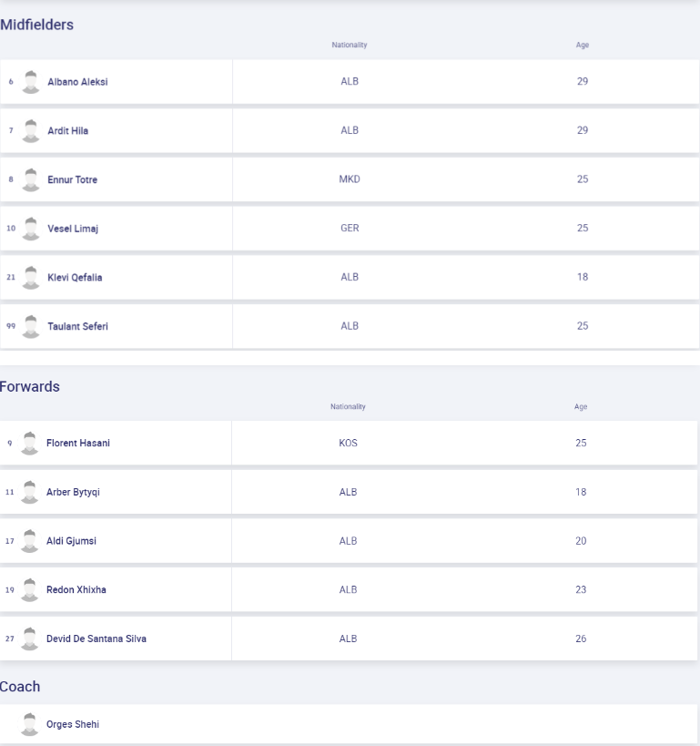This screenshot has width=700, height=746.
Task: Click Taulant Seferi's avatar icon
Action: pyautogui.click(x=31, y=327)
